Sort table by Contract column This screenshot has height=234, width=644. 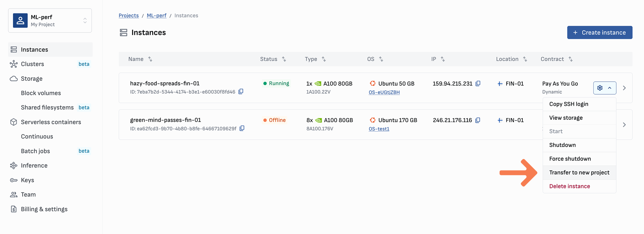(570, 59)
